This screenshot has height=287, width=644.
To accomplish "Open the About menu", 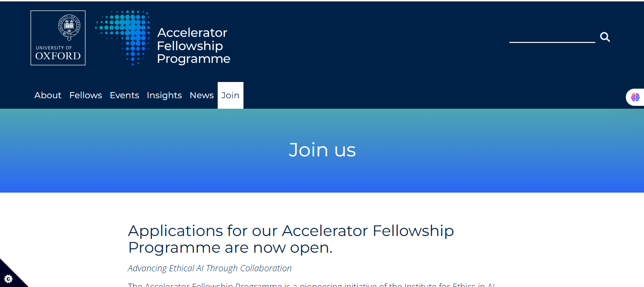I will click(x=47, y=95).
